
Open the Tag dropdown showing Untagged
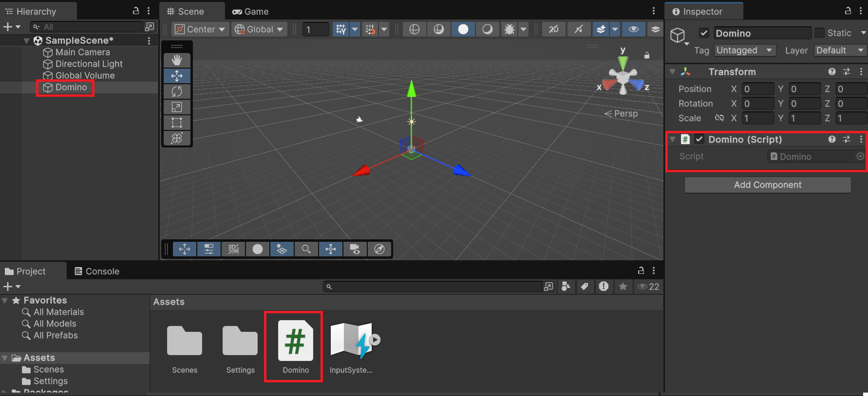tap(745, 51)
